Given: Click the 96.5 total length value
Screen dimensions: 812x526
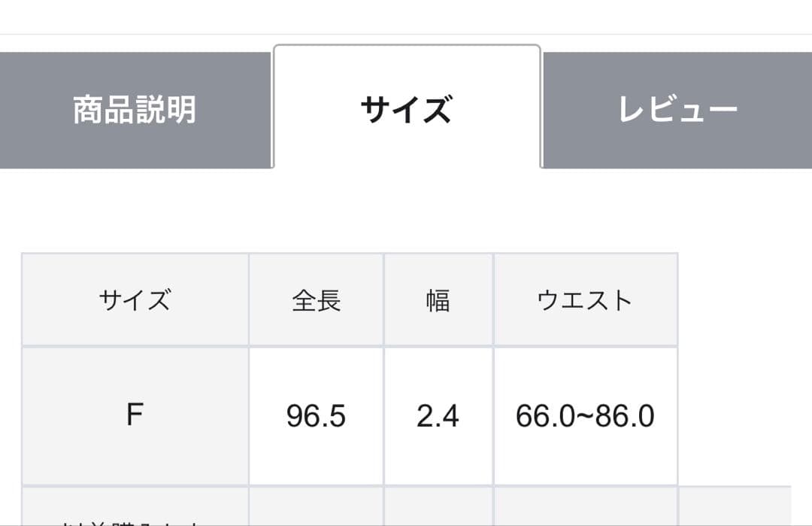Looking at the screenshot, I should coord(316,415).
